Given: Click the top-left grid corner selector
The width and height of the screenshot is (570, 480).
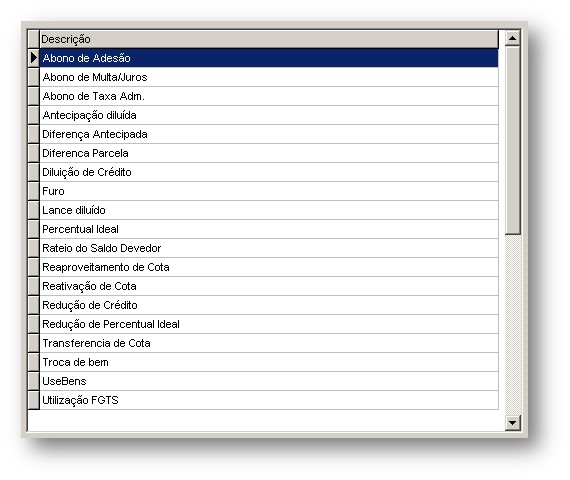Looking at the screenshot, I should 33,39.
